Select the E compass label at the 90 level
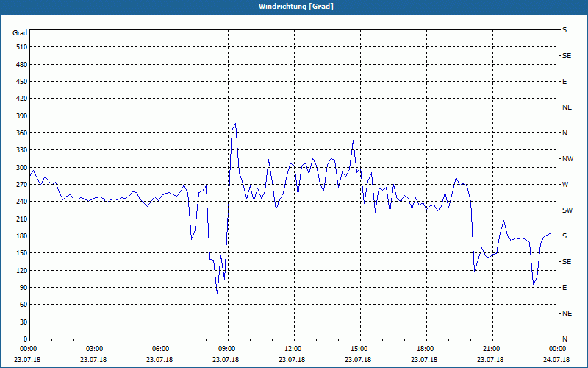The height and width of the screenshot is (368, 588). [564, 288]
